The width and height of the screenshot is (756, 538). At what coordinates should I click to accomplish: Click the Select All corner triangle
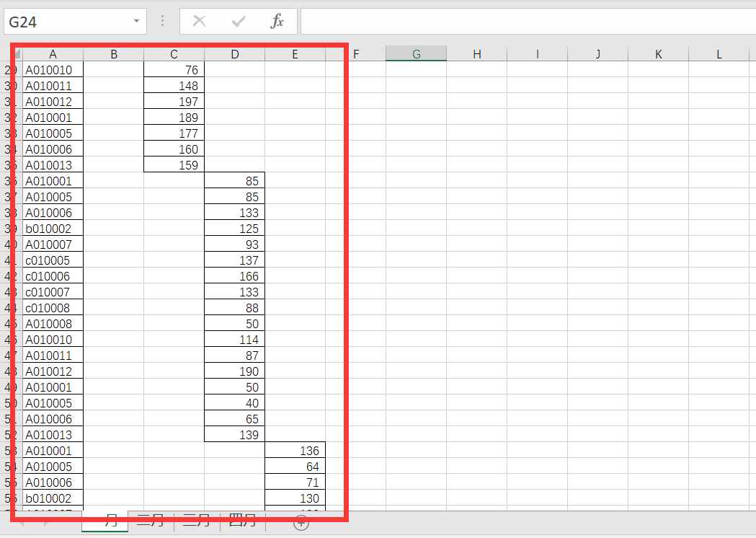pyautogui.click(x=17, y=53)
